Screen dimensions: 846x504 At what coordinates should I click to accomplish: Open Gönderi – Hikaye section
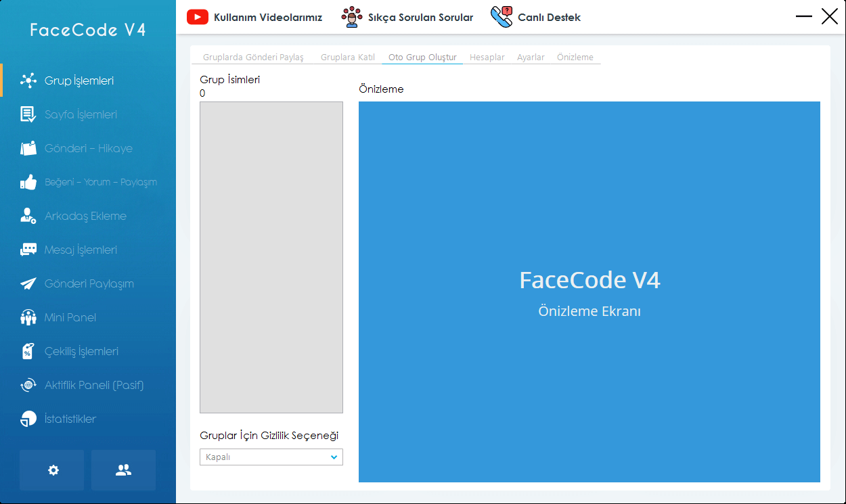tap(88, 148)
